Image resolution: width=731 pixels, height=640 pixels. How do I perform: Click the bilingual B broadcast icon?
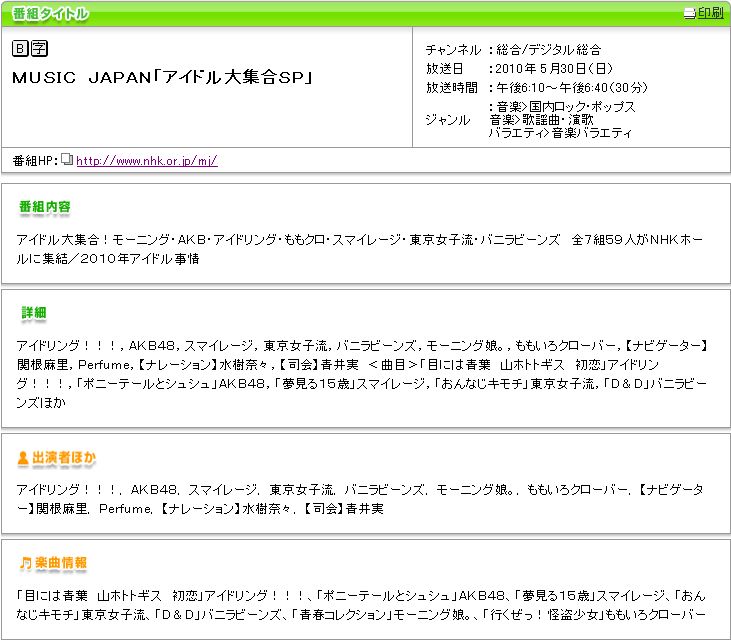[20, 48]
